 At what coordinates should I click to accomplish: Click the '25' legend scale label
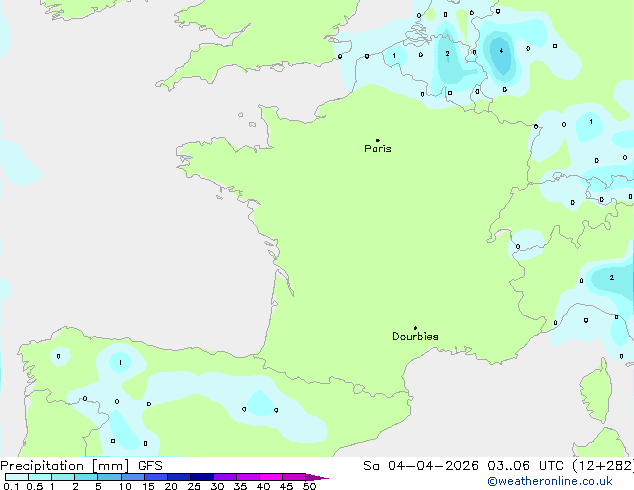coord(194,486)
